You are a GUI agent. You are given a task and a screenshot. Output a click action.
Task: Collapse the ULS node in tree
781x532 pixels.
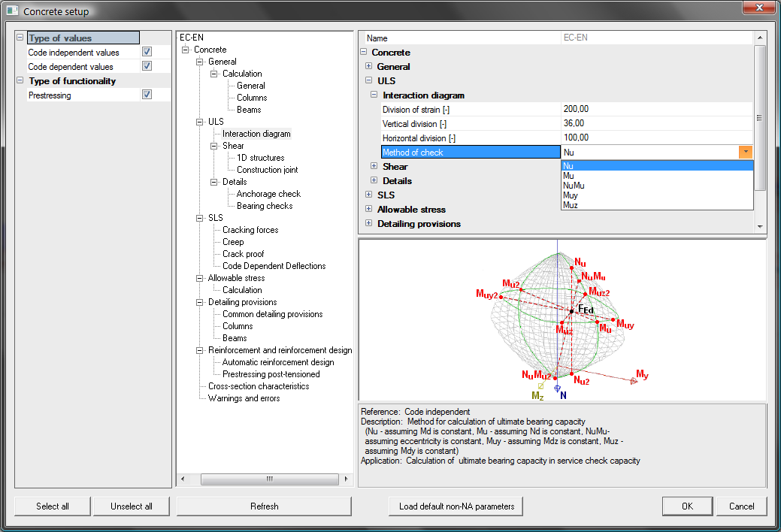coord(200,122)
